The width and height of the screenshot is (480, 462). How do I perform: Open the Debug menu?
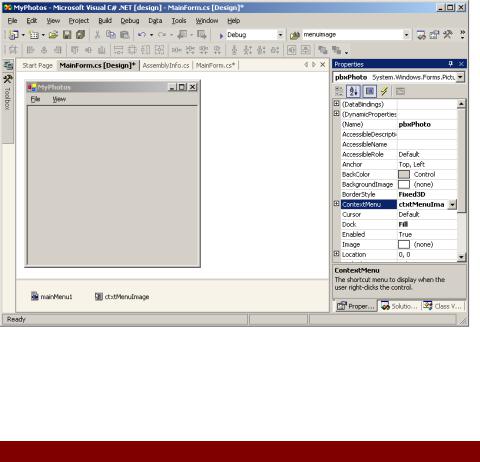[130, 21]
